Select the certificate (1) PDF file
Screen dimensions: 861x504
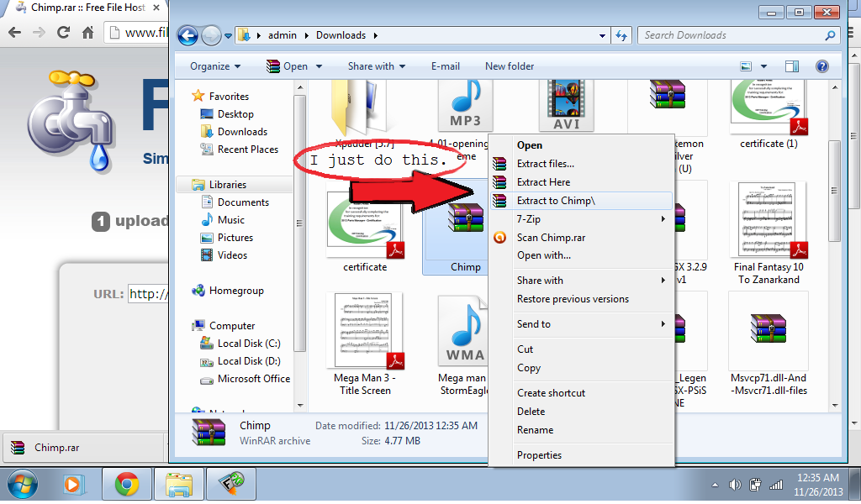tap(769, 113)
